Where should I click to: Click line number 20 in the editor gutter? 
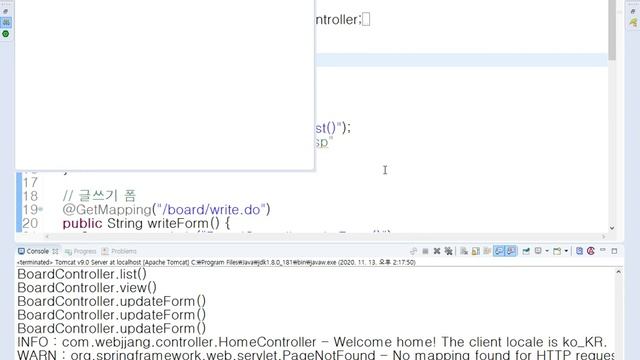30,223
